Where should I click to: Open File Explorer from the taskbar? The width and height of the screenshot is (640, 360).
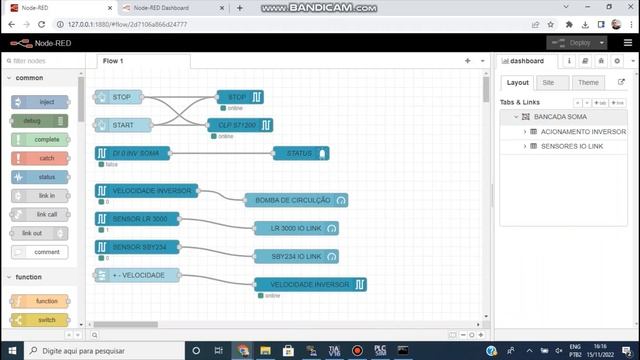point(265,351)
